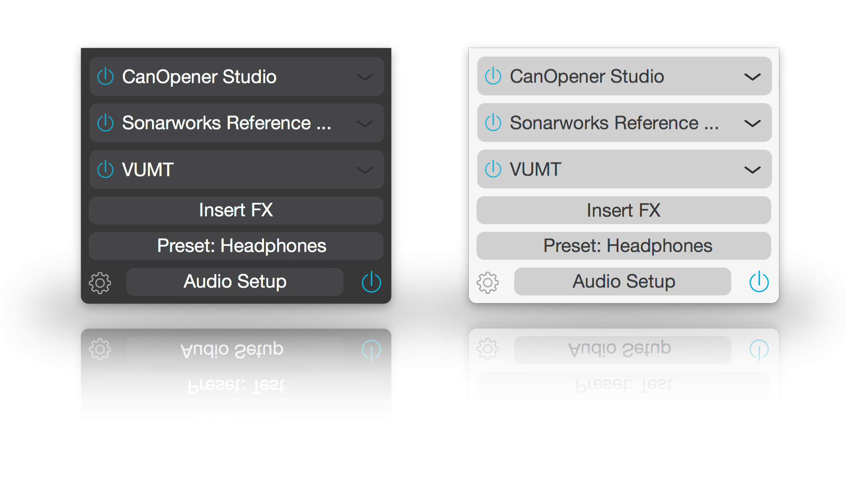Open Sonarworks Reference dropdown in dark panel
The image size is (853, 504).
tap(364, 124)
